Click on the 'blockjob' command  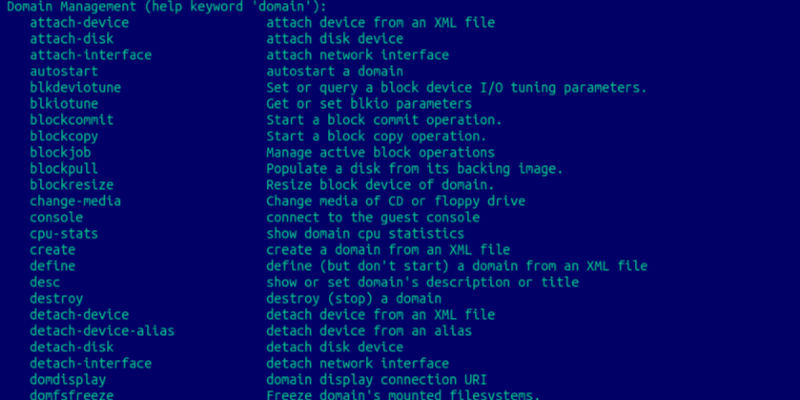click(60, 152)
